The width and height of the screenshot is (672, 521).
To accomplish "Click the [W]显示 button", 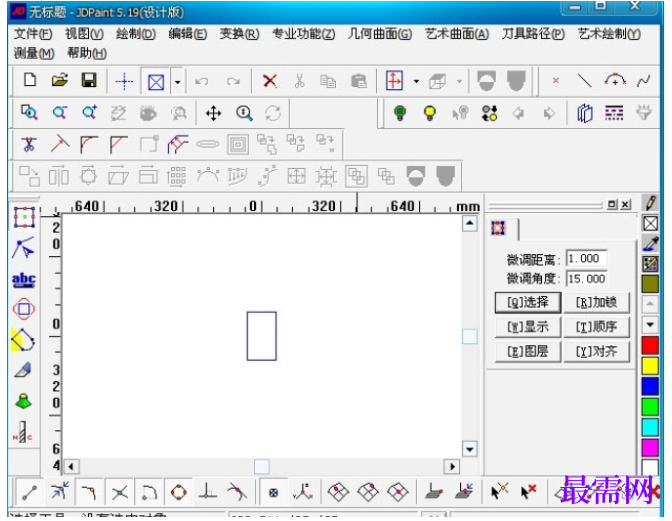I will (x=528, y=327).
